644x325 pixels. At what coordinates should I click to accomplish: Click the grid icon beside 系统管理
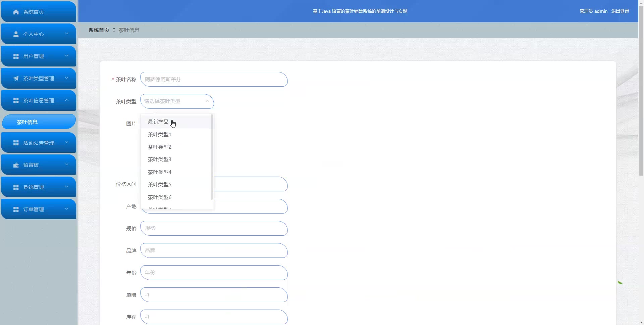pyautogui.click(x=16, y=187)
